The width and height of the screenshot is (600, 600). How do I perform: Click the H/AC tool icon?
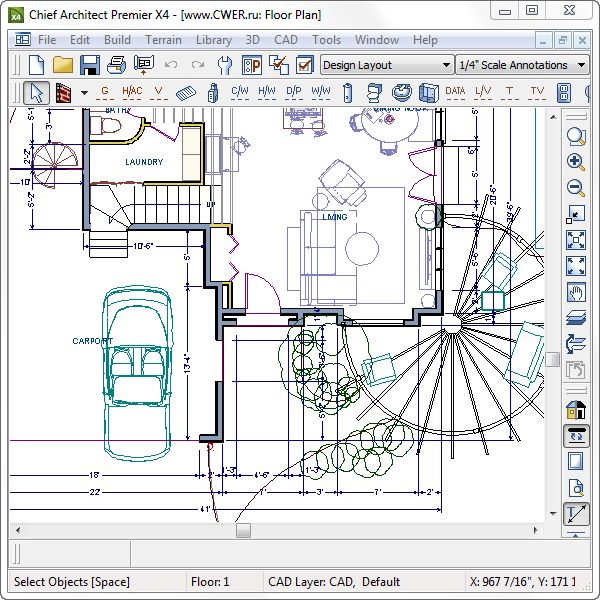(x=132, y=92)
